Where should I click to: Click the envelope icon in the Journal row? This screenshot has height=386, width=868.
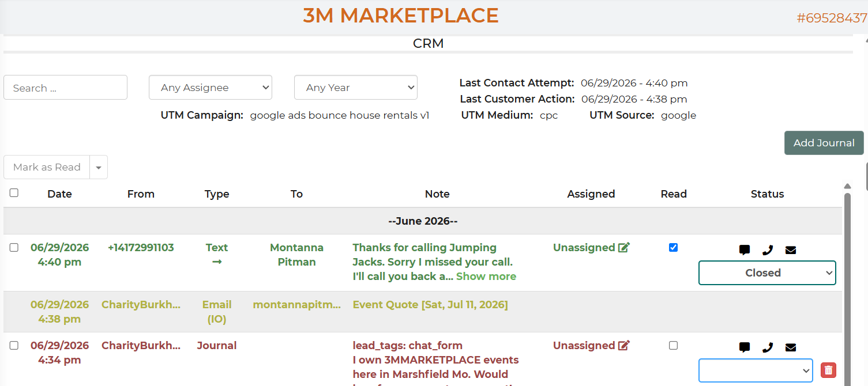coord(791,347)
